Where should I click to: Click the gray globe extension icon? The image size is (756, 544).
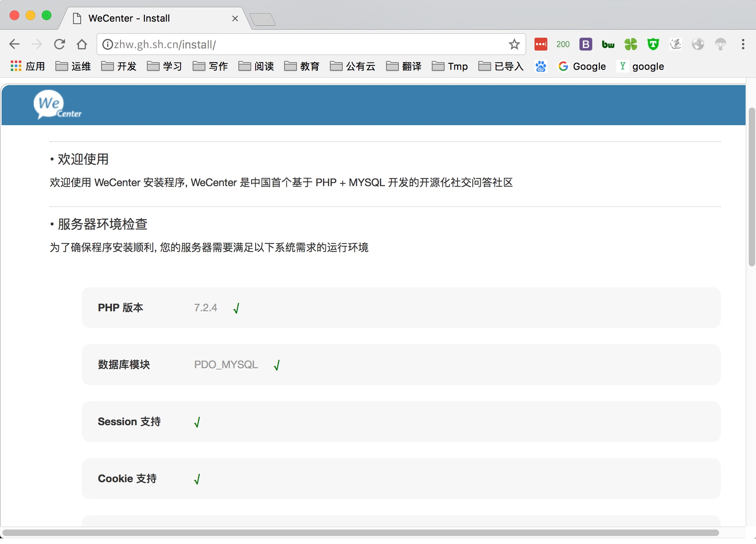coord(698,44)
